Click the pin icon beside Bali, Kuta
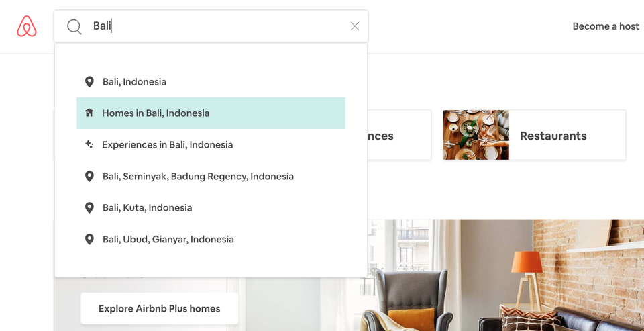Viewport: 644px width, 331px height. tap(89, 207)
